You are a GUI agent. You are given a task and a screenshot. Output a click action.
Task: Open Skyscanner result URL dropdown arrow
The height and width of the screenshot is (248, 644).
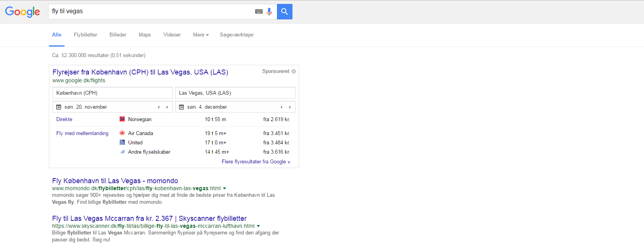coord(258,226)
